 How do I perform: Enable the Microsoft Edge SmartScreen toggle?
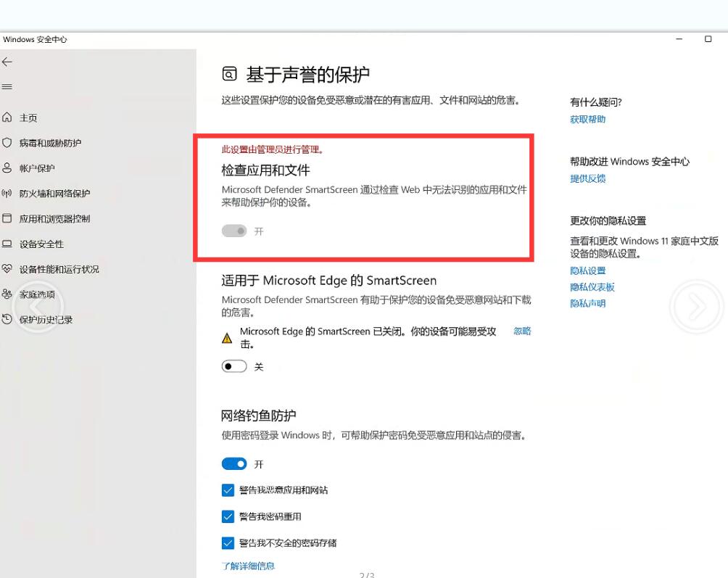(234, 367)
